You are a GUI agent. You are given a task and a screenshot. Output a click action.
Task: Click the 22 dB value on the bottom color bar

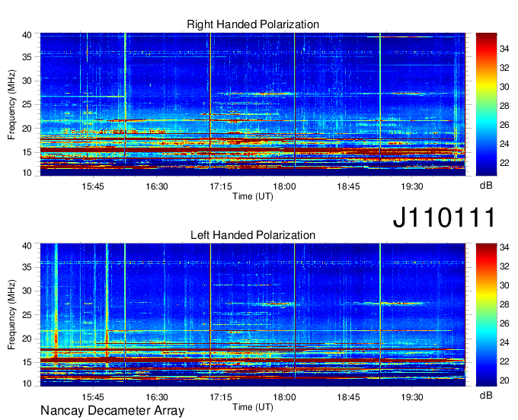[x=504, y=361]
